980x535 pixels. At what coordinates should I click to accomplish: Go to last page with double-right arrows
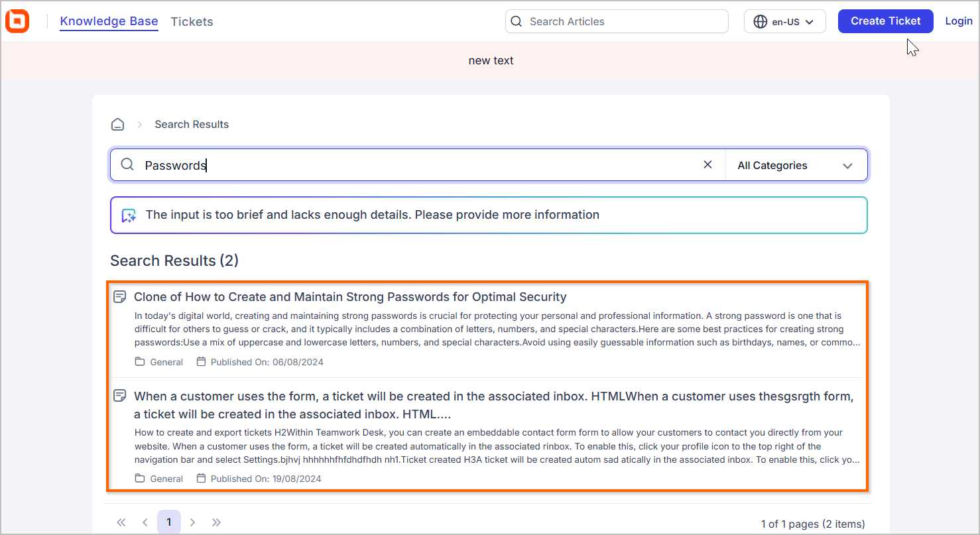click(x=217, y=522)
